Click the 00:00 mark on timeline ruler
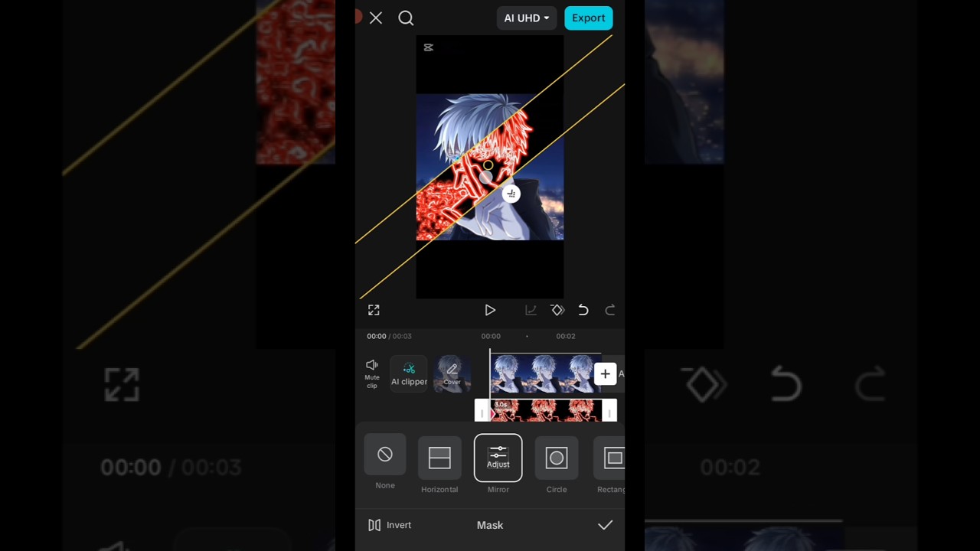 (x=491, y=336)
